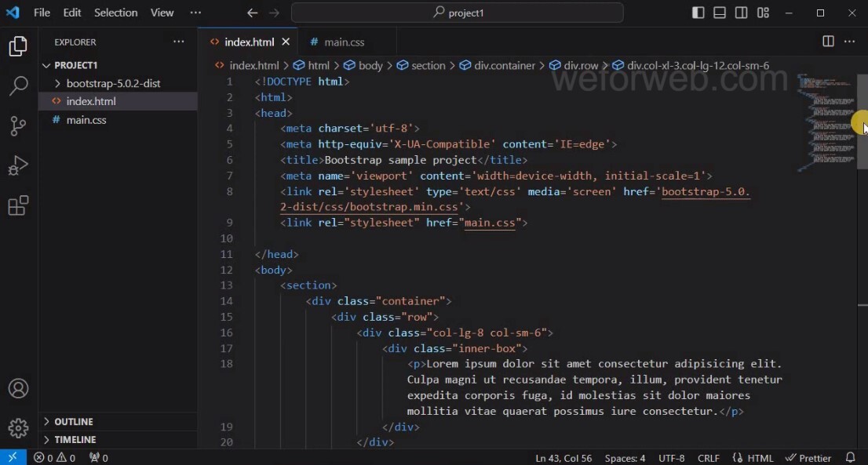Image resolution: width=868 pixels, height=465 pixels.
Task: Open the Search panel in the activity bar
Action: coord(18,86)
